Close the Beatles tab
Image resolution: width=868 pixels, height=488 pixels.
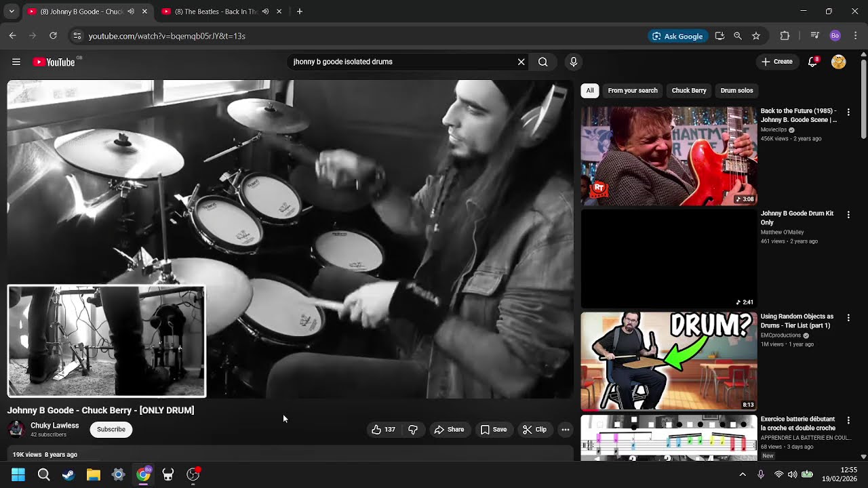click(279, 12)
